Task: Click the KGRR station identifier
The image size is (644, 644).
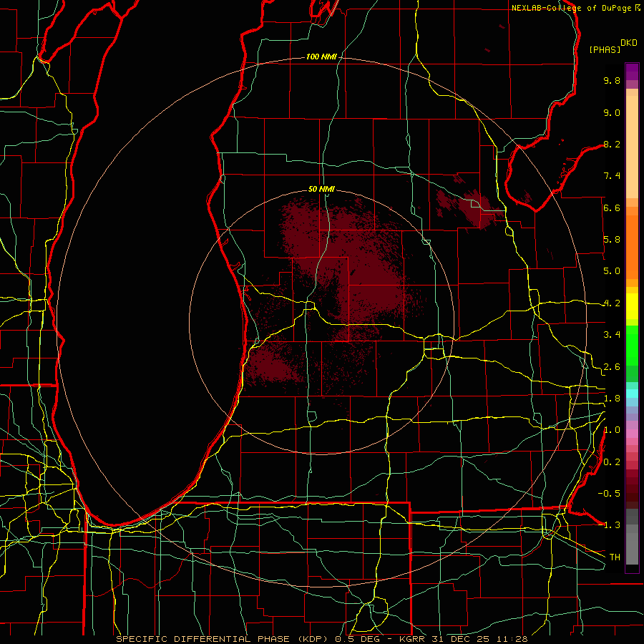Action: click(x=412, y=639)
